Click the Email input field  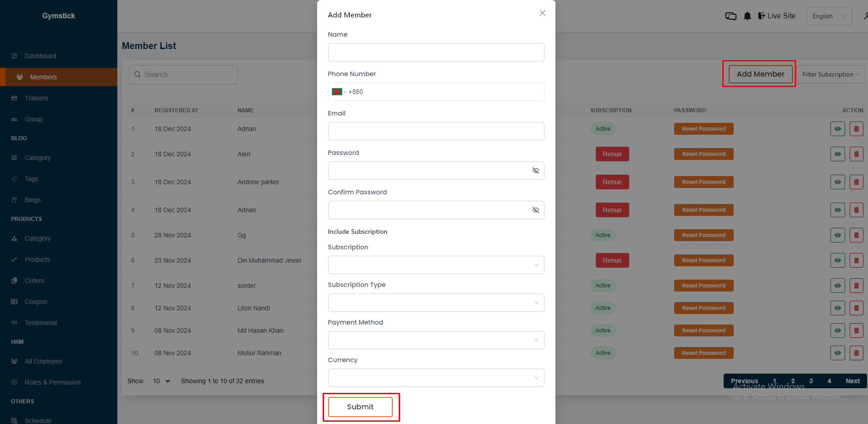tap(436, 131)
